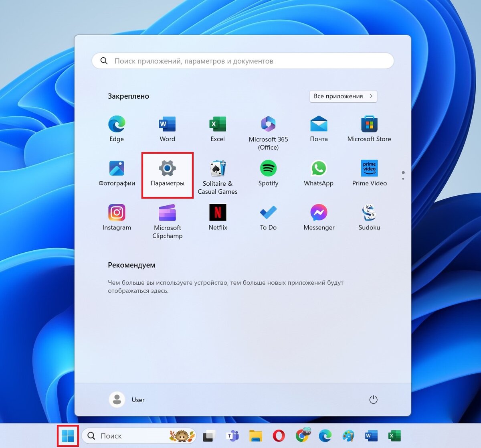
Task: Select the Рекомендуем section heading
Action: tap(131, 265)
